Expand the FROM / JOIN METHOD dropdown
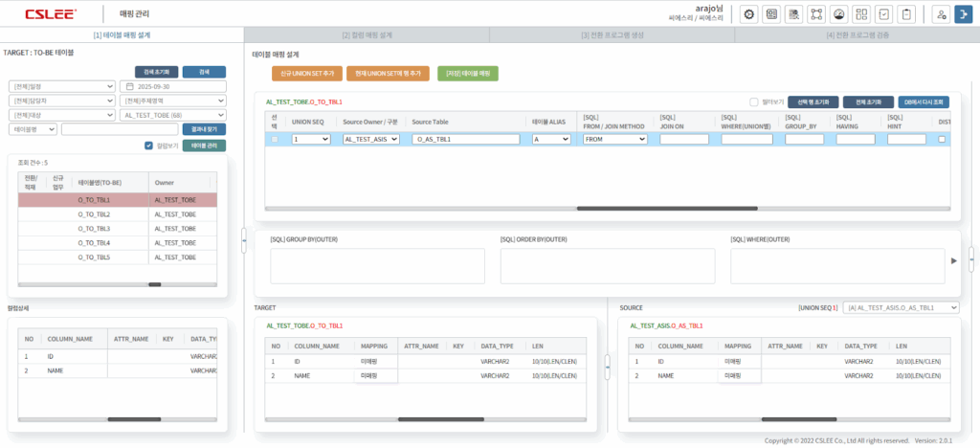Image resolution: width=980 pixels, height=448 pixels. (615, 139)
